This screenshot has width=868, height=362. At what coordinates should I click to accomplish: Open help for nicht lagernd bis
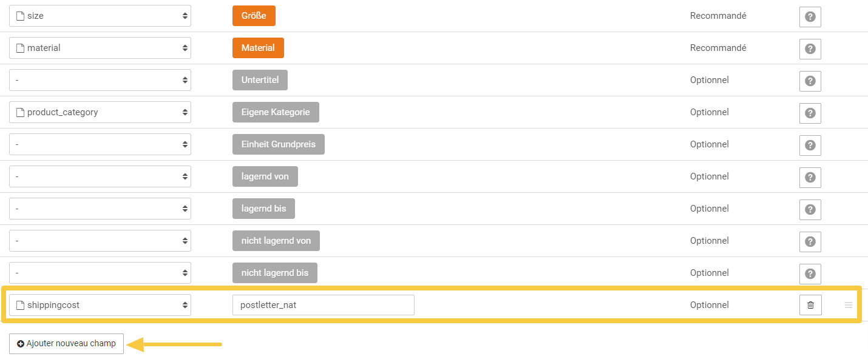(x=810, y=274)
